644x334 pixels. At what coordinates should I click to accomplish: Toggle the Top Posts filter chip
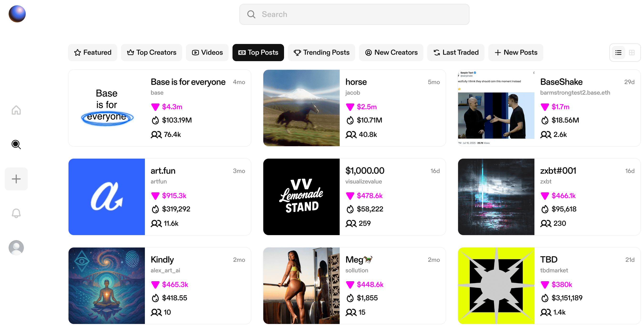pyautogui.click(x=258, y=53)
